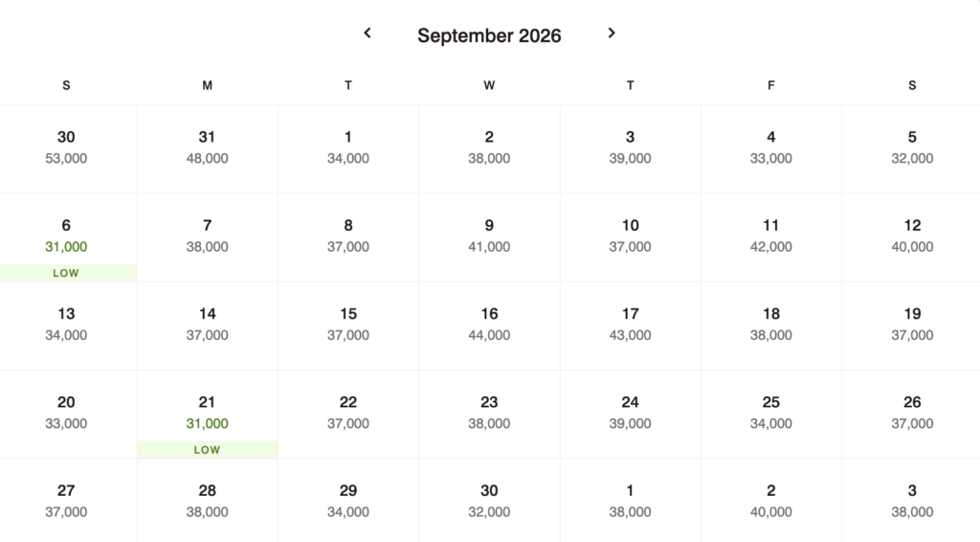Select September 5 priced 32,000
The height and width of the screenshot is (542, 980).
(912, 147)
